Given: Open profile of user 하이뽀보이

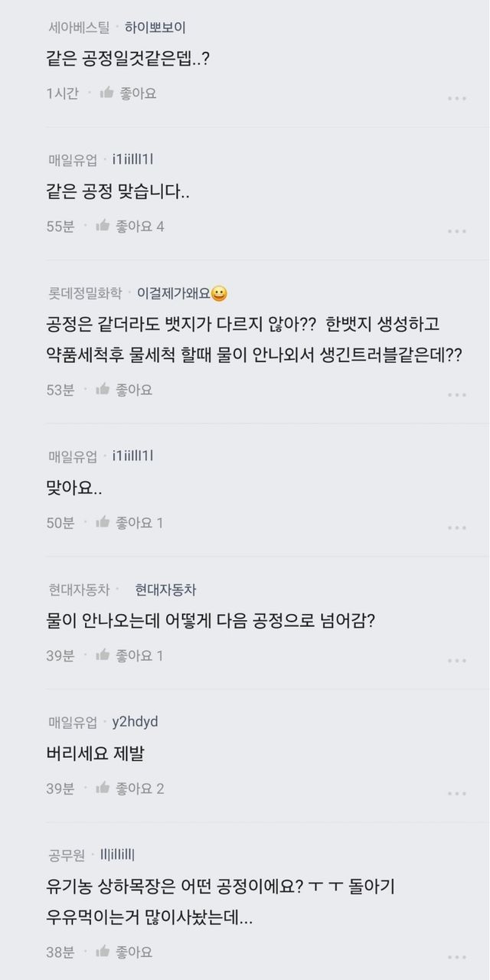Looking at the screenshot, I should point(155,28).
